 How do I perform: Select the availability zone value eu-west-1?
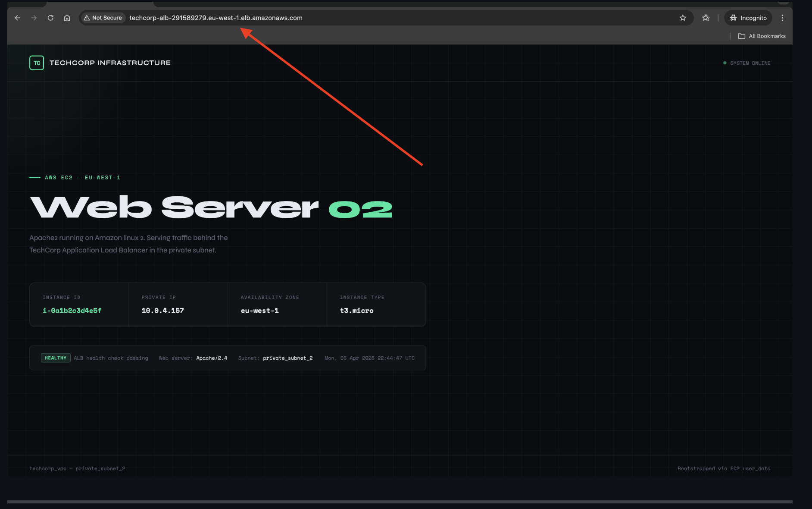260,311
